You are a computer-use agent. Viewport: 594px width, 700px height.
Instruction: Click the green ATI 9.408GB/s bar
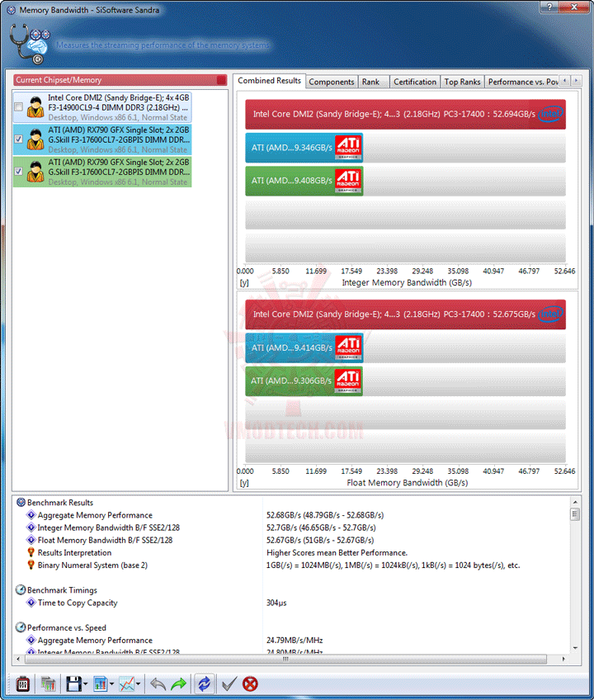tap(304, 181)
